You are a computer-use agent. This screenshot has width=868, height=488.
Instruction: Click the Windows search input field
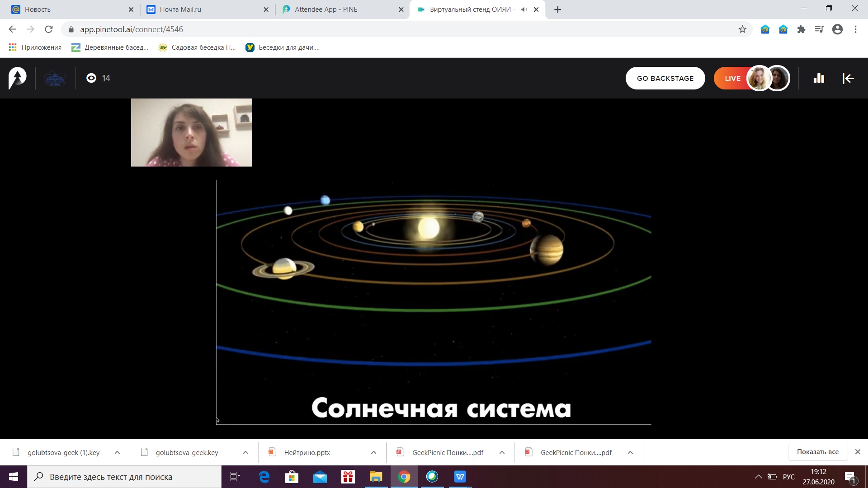coord(124,477)
